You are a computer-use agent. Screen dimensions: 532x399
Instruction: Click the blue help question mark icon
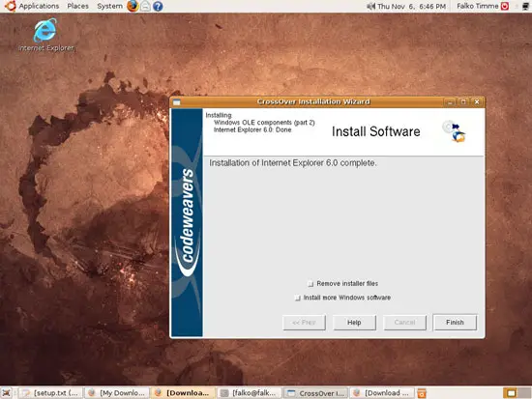[x=158, y=6]
